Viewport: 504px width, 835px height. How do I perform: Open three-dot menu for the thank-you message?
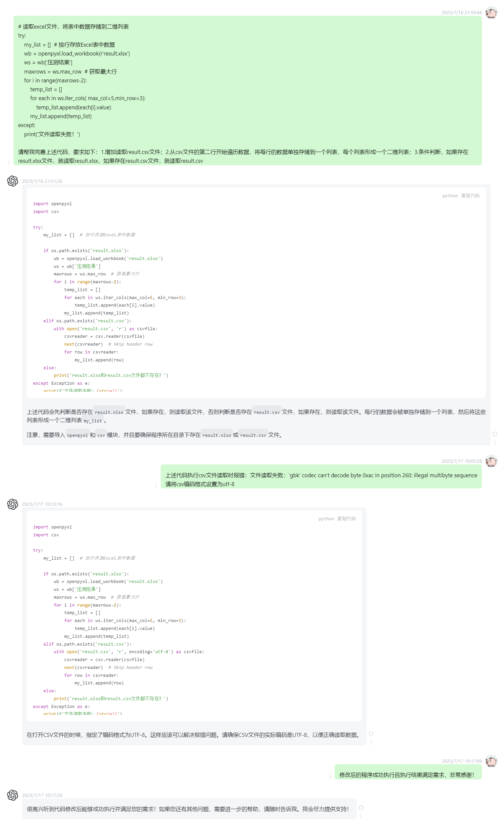(330, 777)
